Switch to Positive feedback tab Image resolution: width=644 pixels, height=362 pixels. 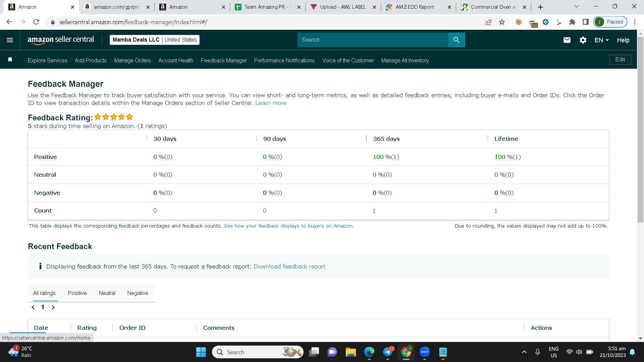click(x=77, y=293)
